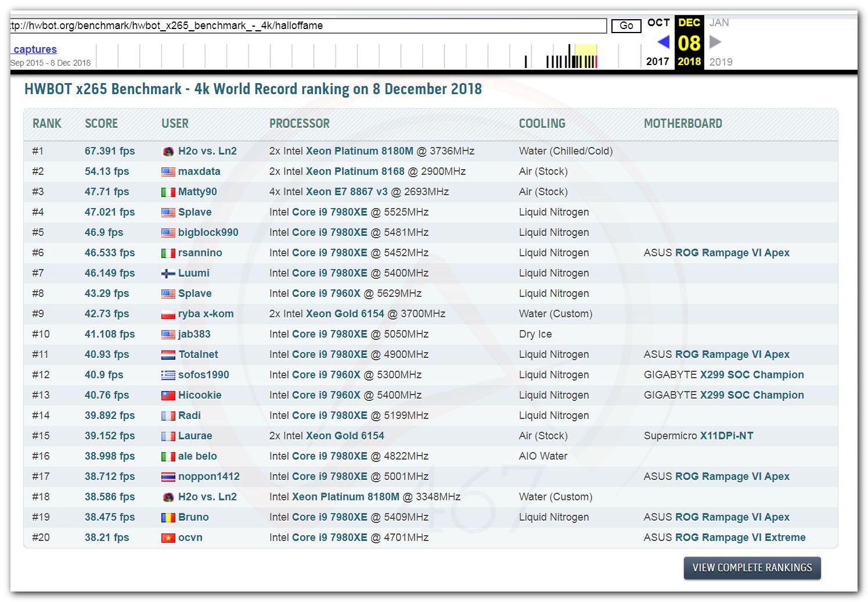Click the flag icon beside maxdata
Screen dimensions: 868x602
pyautogui.click(x=168, y=172)
